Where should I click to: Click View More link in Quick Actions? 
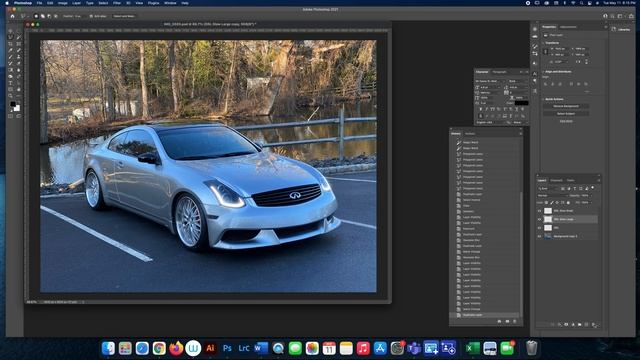566,121
